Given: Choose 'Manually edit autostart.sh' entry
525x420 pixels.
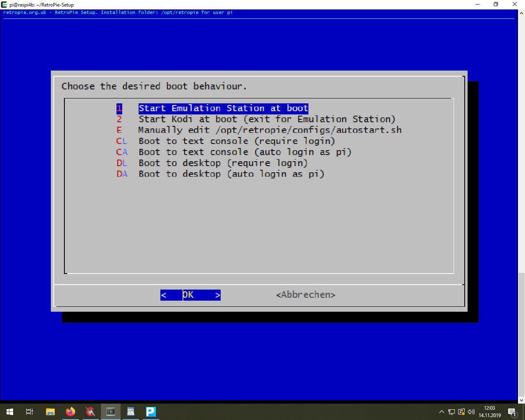Looking at the screenshot, I should click(270, 130).
